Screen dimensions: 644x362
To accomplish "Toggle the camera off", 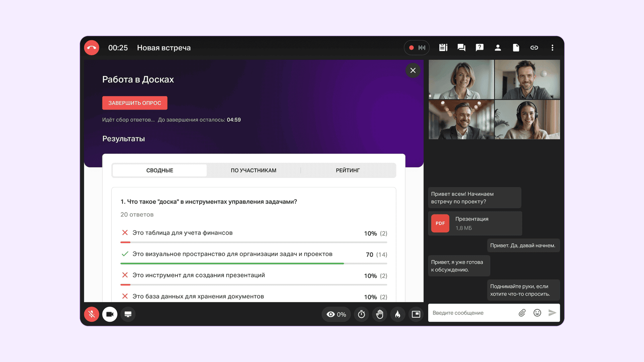I will pyautogui.click(x=110, y=314).
